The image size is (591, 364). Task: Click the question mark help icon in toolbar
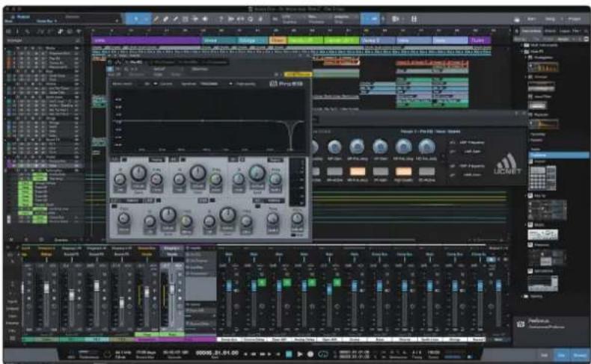click(x=221, y=19)
